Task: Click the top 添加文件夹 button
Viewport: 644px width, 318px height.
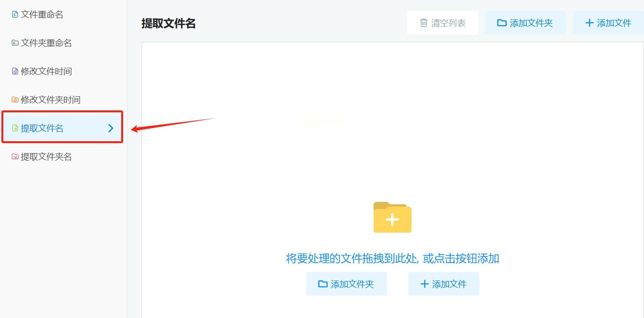Action: coord(525,23)
